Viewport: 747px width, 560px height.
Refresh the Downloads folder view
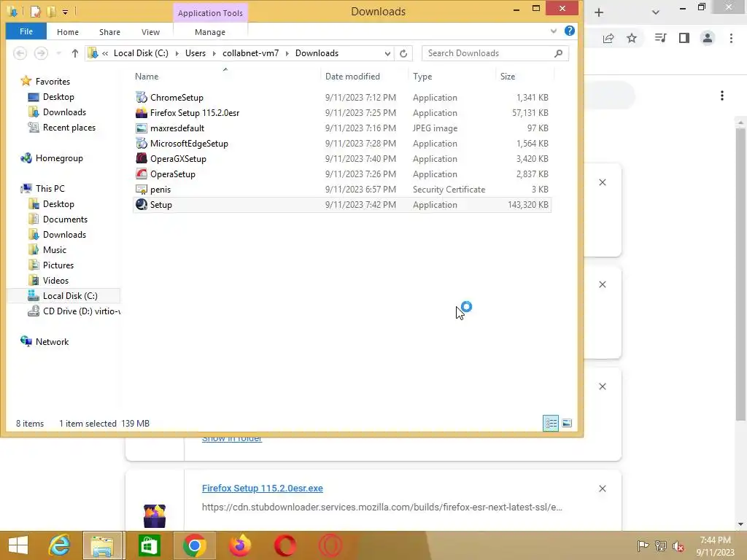[x=403, y=53]
